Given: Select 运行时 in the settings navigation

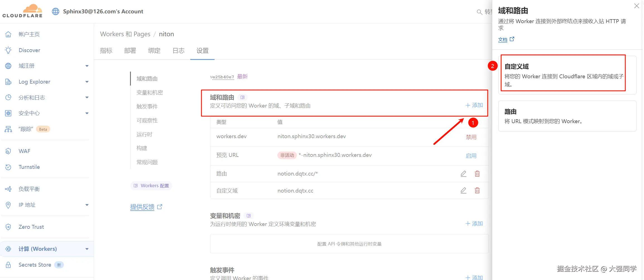Looking at the screenshot, I should [x=144, y=134].
